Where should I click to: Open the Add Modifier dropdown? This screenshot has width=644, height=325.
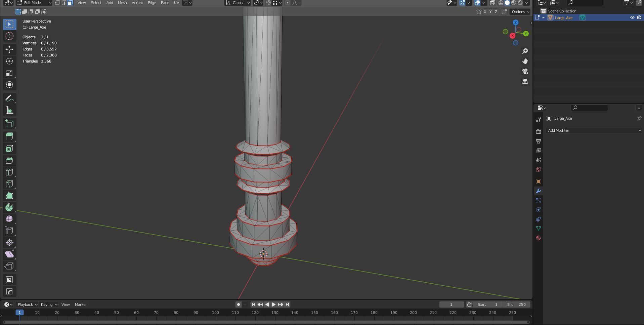[x=594, y=130]
